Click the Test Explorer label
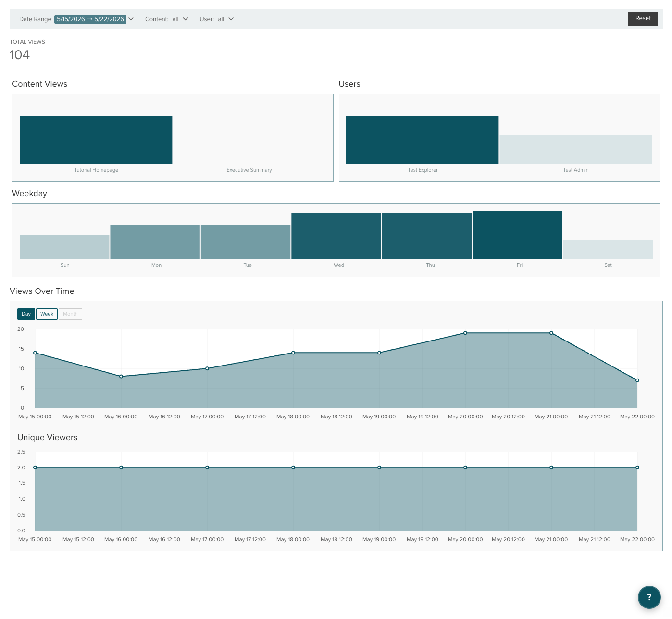672x619 pixels. point(423,170)
